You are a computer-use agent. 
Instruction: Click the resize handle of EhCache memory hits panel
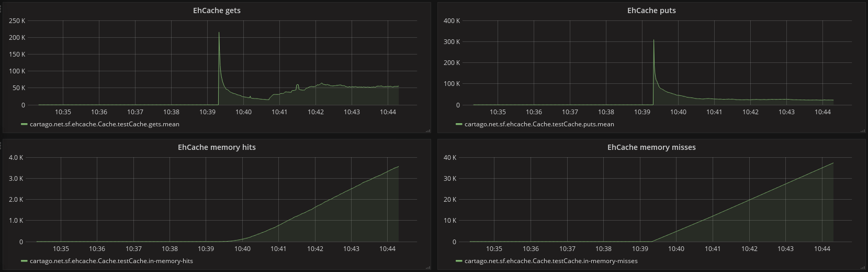pos(428,268)
